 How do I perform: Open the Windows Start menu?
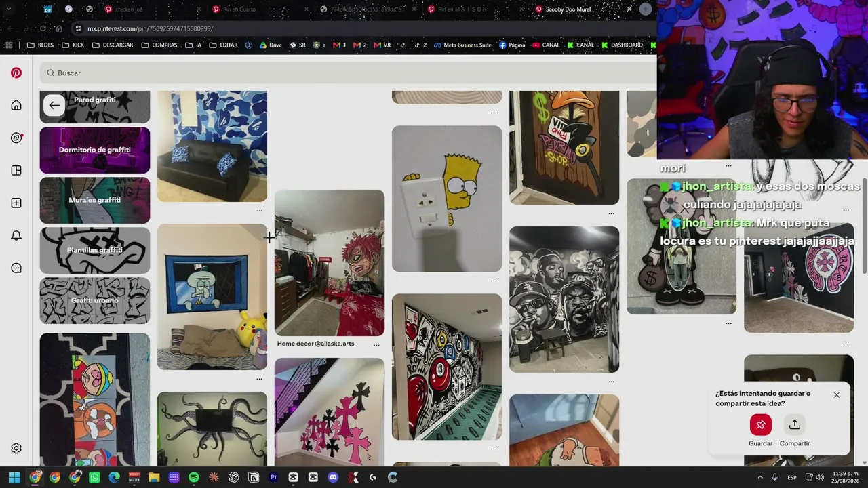[14, 477]
